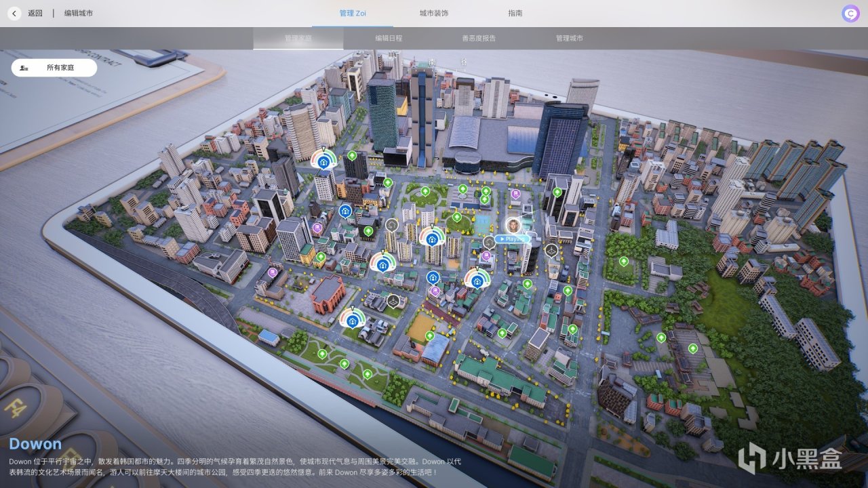868x488 pixels.
Task: Click the purple profile icon at top right
Action: (x=850, y=13)
